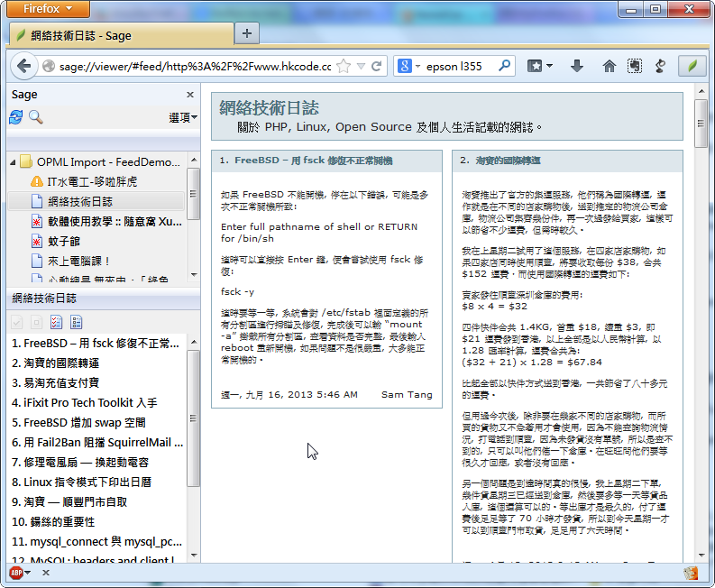Screen dimensions: 715x588
Task: Open the 蚊子館 feed
Action: click(x=64, y=241)
